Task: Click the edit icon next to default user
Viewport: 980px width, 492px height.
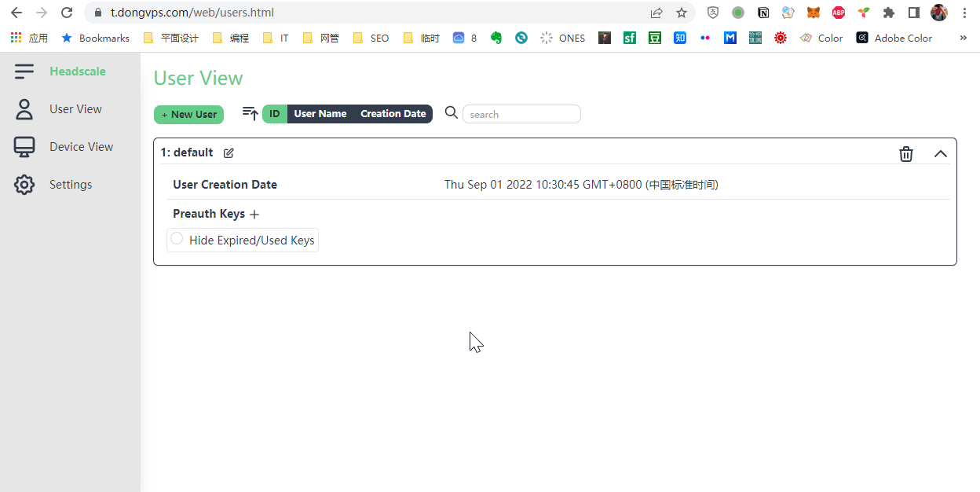Action: pos(229,152)
